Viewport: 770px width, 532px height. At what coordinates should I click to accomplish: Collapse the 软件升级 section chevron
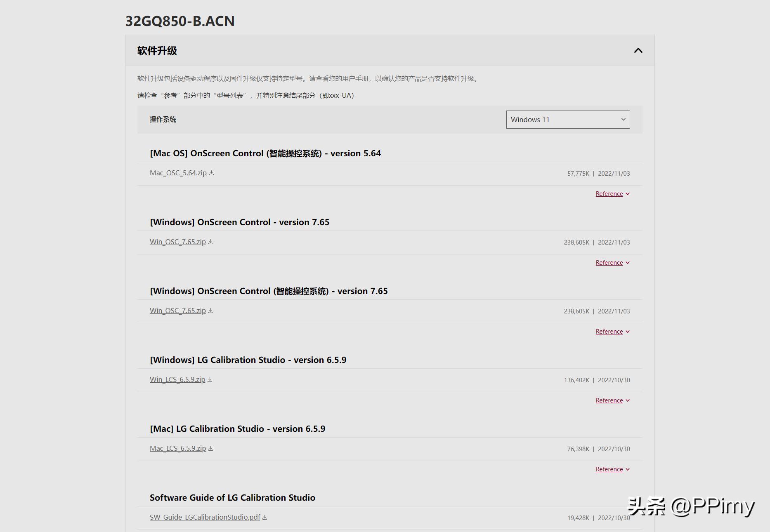point(638,50)
